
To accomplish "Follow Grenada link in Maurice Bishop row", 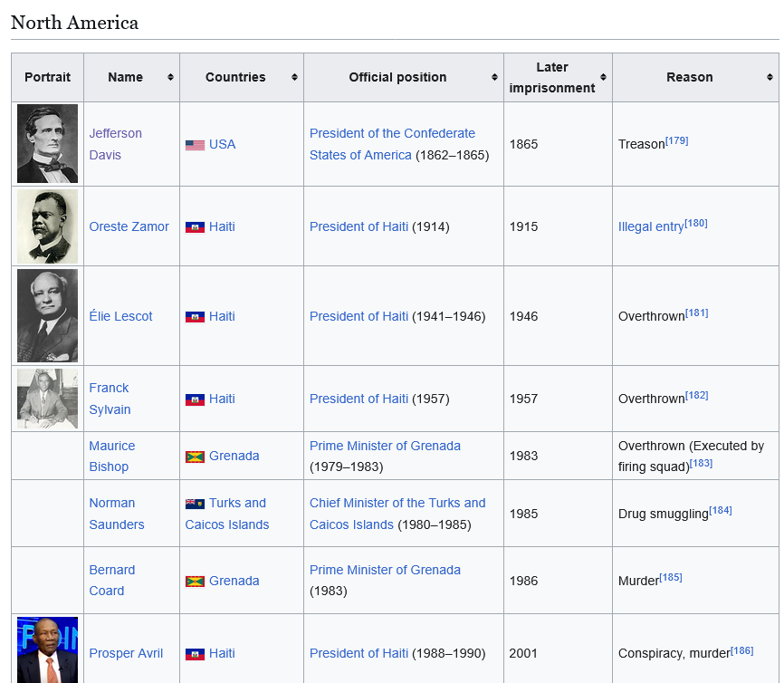I will tap(234, 456).
